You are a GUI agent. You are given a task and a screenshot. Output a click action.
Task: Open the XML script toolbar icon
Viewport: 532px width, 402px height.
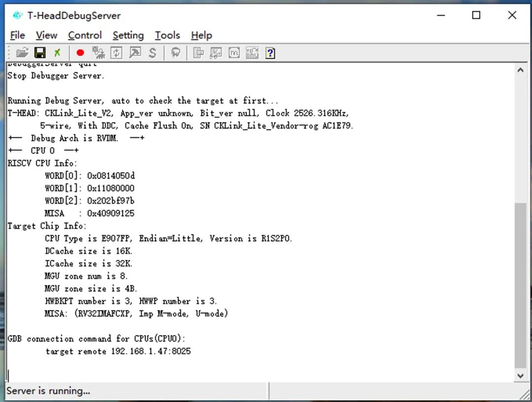(252, 52)
